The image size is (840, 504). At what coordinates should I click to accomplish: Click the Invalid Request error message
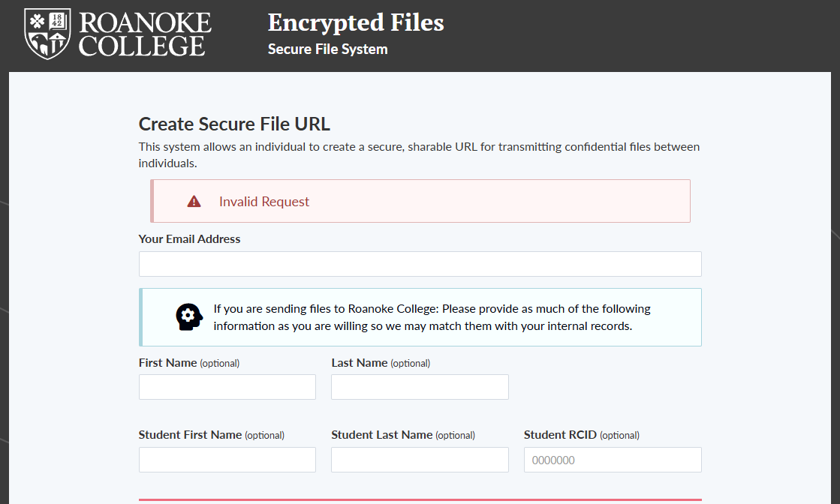click(264, 202)
